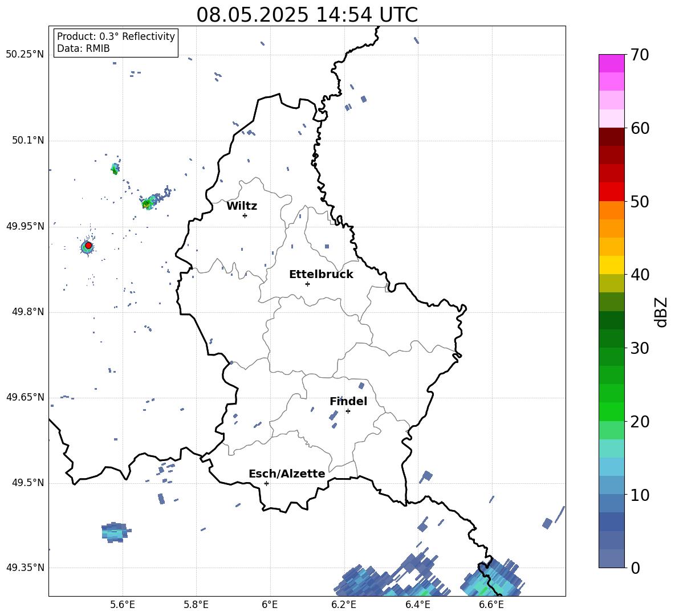
Task: Click the 50.1°N latitude label
Action: pyautogui.click(x=27, y=140)
